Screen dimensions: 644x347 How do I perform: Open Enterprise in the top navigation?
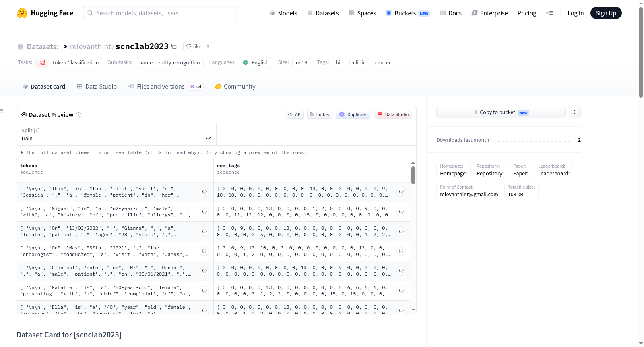(489, 13)
